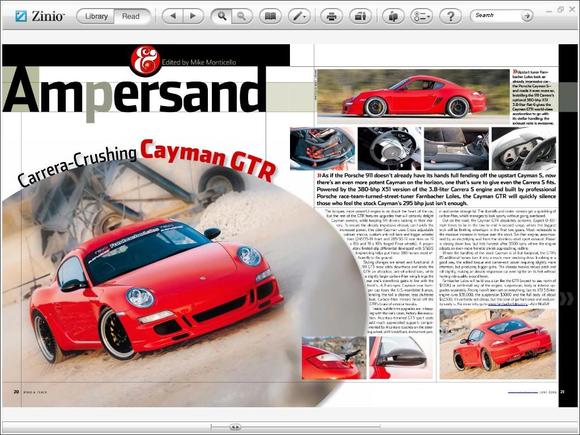Click the website link in article text
The height and width of the screenshot is (435, 580).
click(508, 304)
